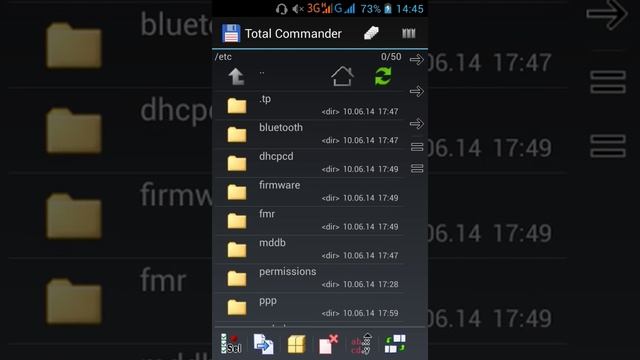Open the sort order abc icon
640x360 pixels.
point(361,344)
